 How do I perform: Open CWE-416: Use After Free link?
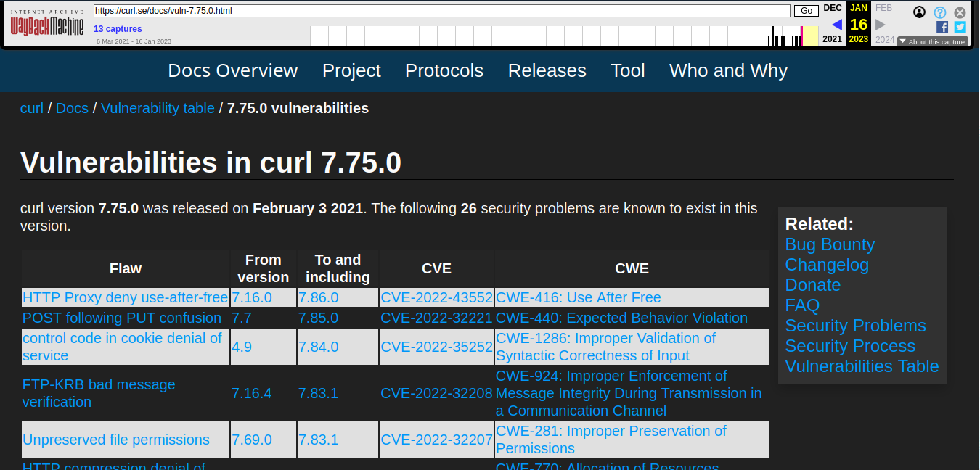(579, 297)
